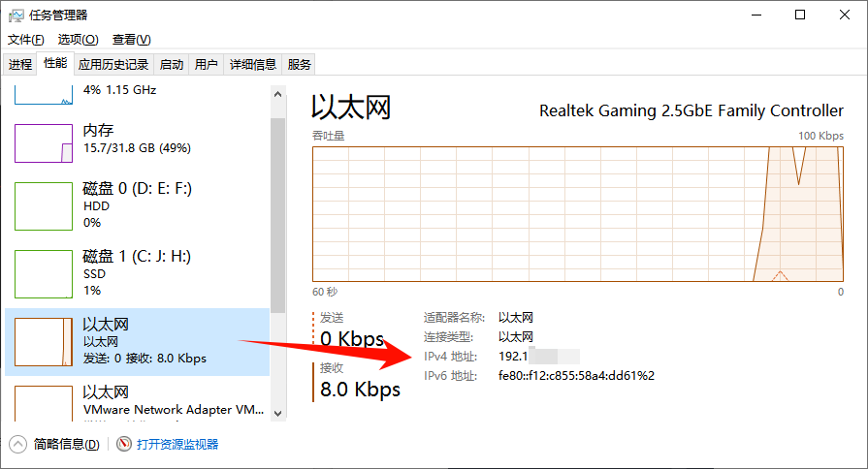Image resolution: width=868 pixels, height=469 pixels.
Task: Click the Ethernet throughput graph
Action: coord(578,213)
